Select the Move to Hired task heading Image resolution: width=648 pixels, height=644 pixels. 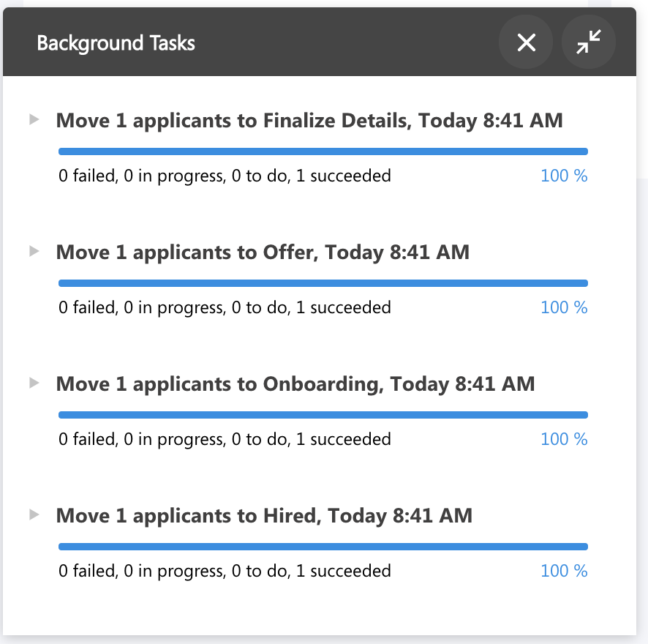[264, 516]
